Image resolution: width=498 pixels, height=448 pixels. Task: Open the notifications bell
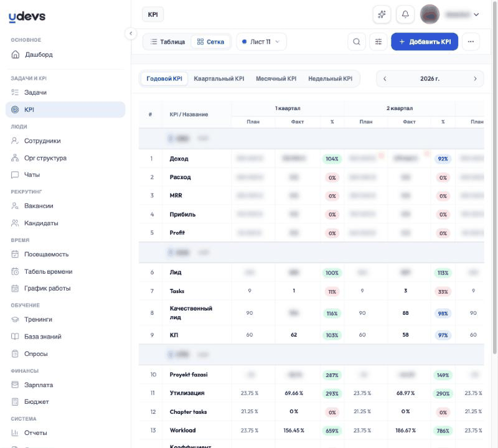tap(405, 14)
